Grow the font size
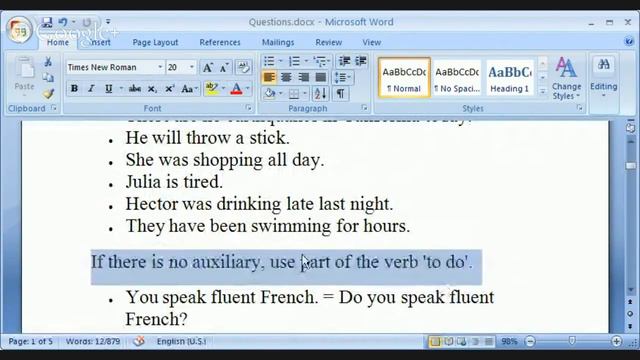Viewport: 640px width, 360px height. point(208,67)
